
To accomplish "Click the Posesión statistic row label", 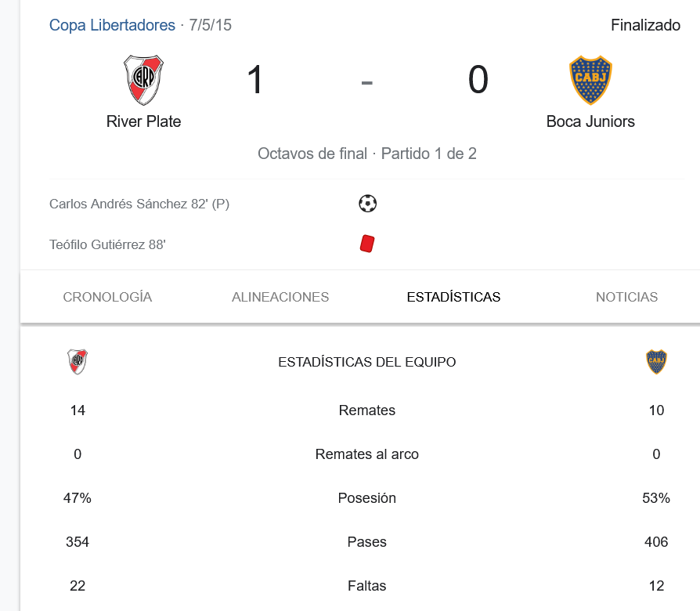I will click(367, 498).
